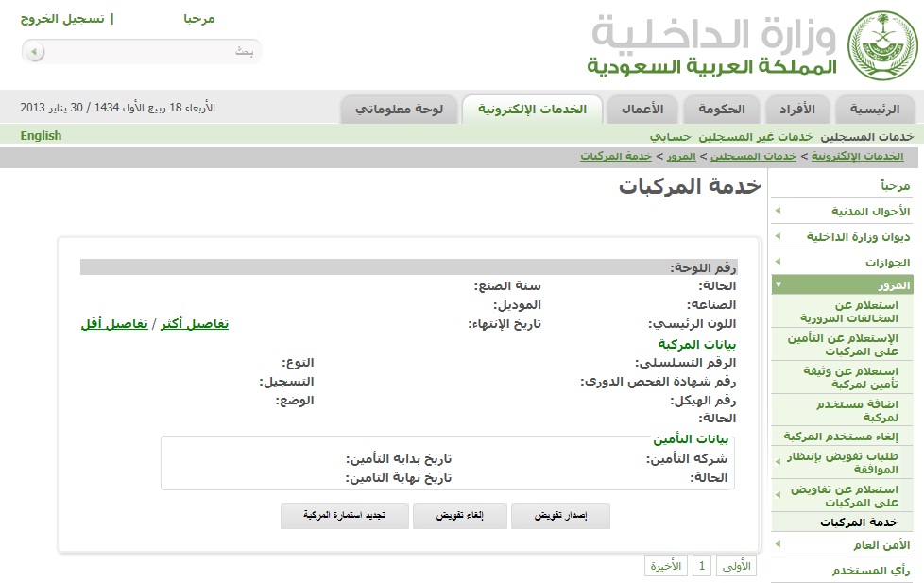Expand الأحوال المدنية sidebar section

point(842,211)
